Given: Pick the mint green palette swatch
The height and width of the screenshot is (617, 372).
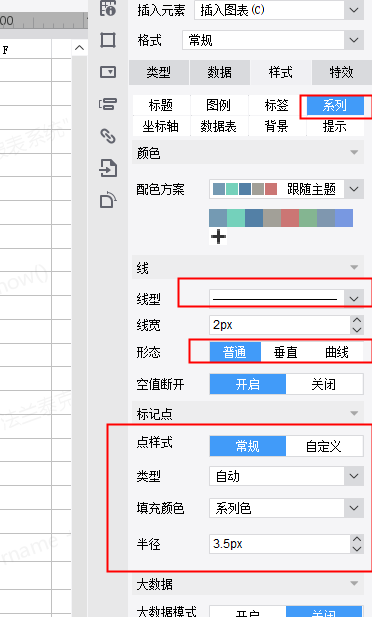Looking at the screenshot, I should point(236,218).
